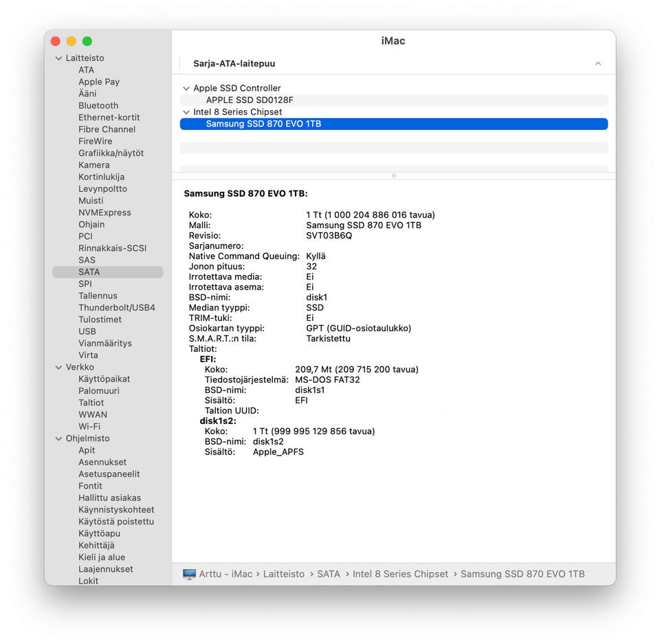Select Bluetooth in the sidebar
The height and width of the screenshot is (644, 660).
tap(98, 106)
